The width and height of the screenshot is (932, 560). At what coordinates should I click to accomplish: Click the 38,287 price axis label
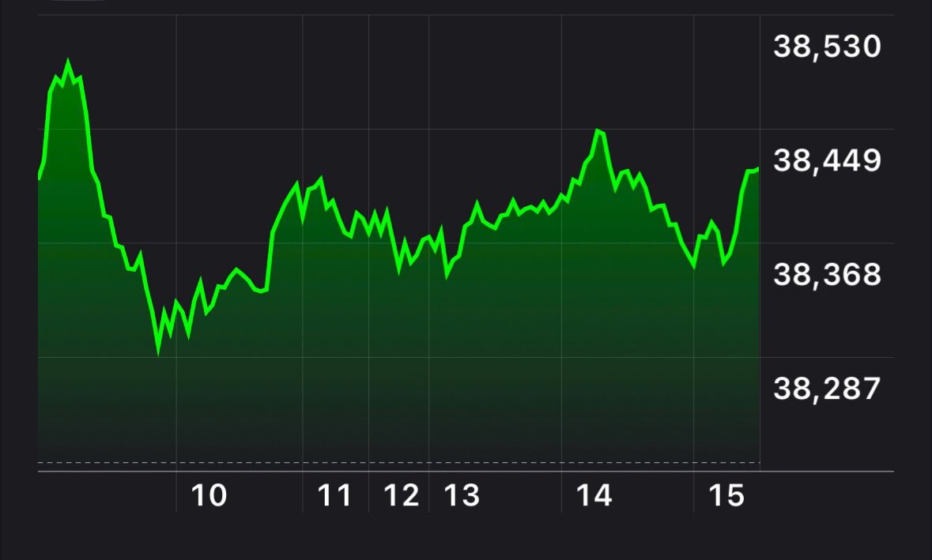[x=827, y=389]
